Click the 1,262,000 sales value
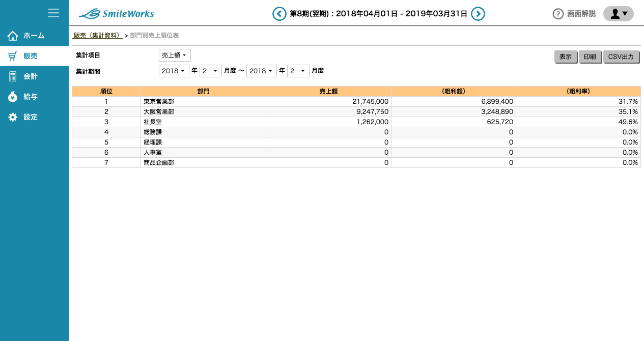The width and height of the screenshot is (644, 341). [372, 122]
